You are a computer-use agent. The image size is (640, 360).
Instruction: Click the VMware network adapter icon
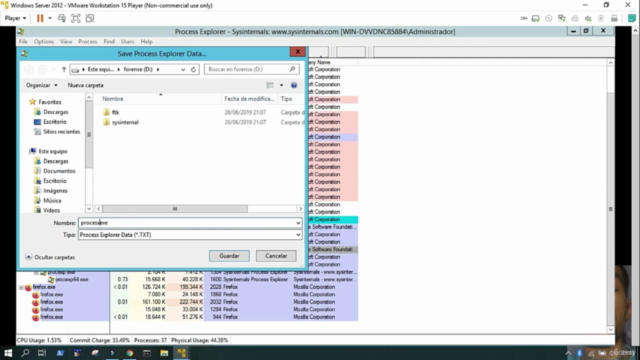(562, 18)
